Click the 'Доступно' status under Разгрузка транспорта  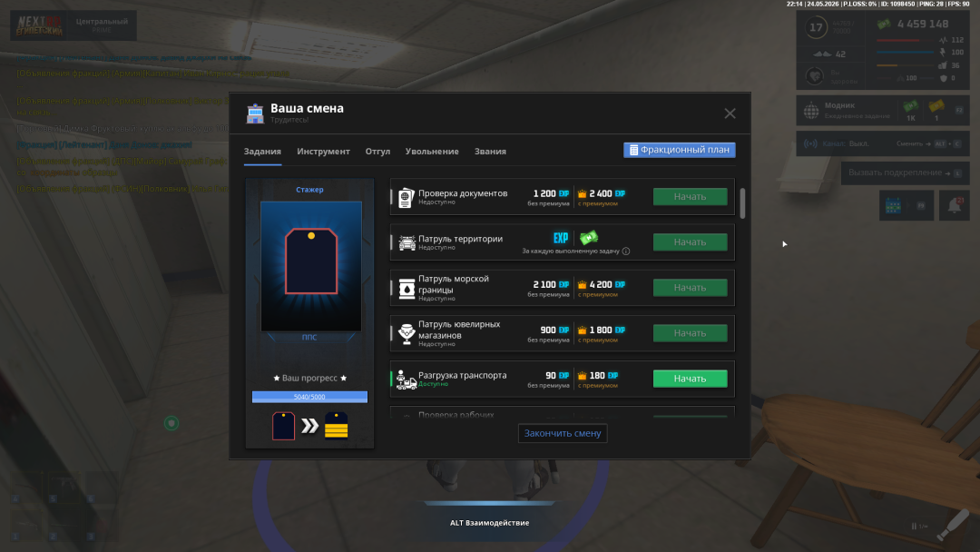(433, 384)
